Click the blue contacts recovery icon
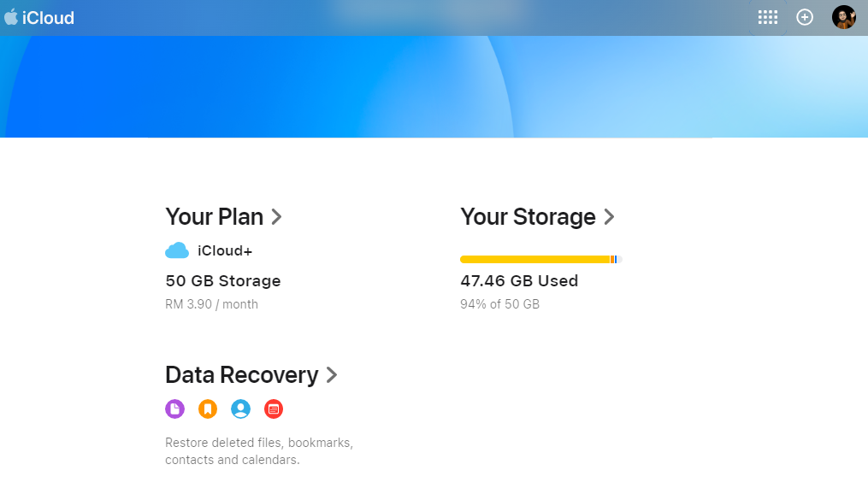Screen dimensions: 868x488 click(x=241, y=409)
